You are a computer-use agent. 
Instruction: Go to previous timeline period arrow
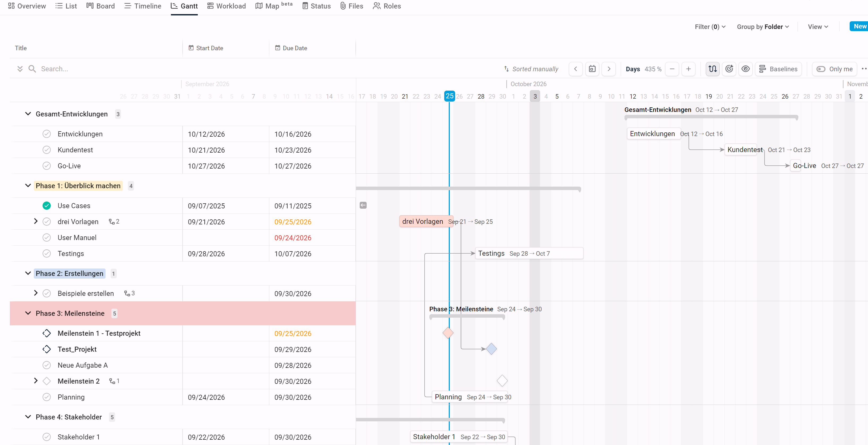pos(576,69)
